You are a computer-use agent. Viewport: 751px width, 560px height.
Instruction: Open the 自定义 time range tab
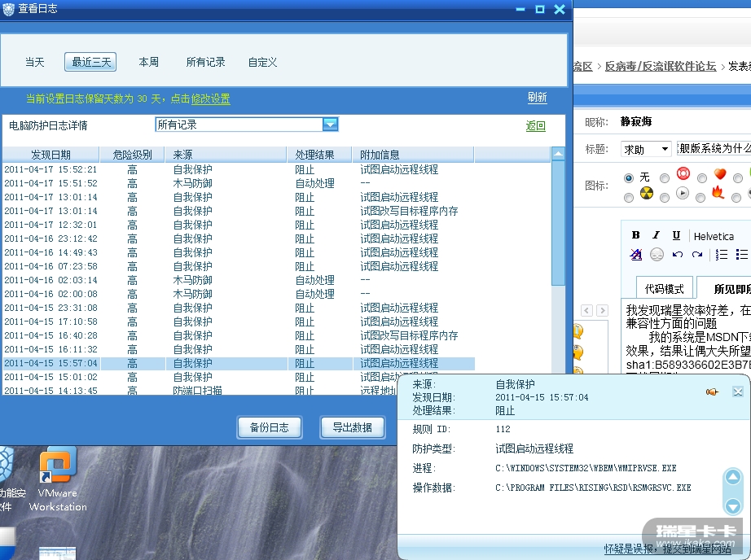coord(262,62)
